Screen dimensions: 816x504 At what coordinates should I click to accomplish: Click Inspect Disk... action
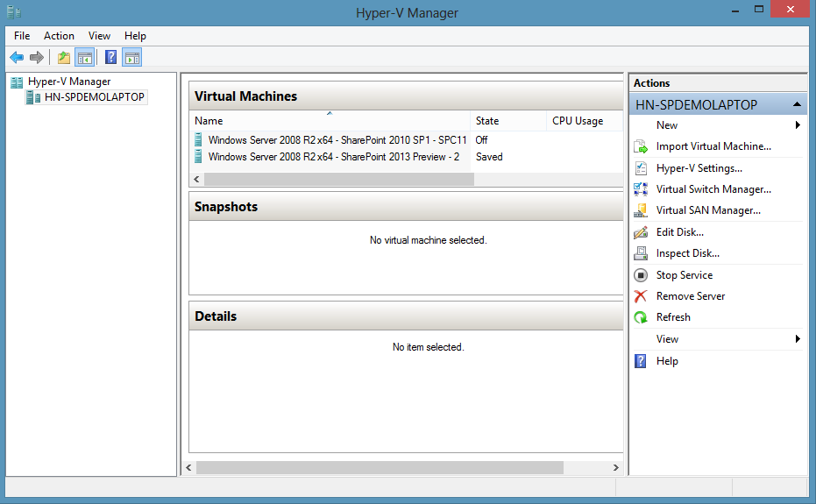[x=687, y=253]
